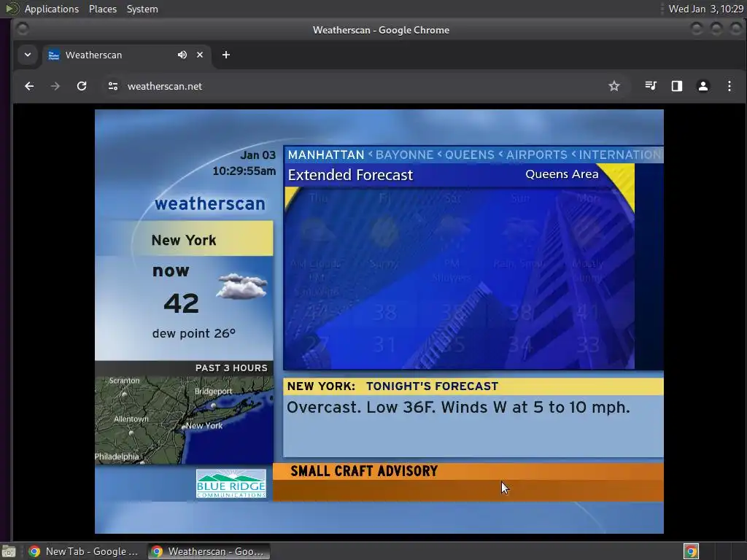The height and width of the screenshot is (560, 747).
Task: Open a new browser tab
Action: [x=226, y=55]
